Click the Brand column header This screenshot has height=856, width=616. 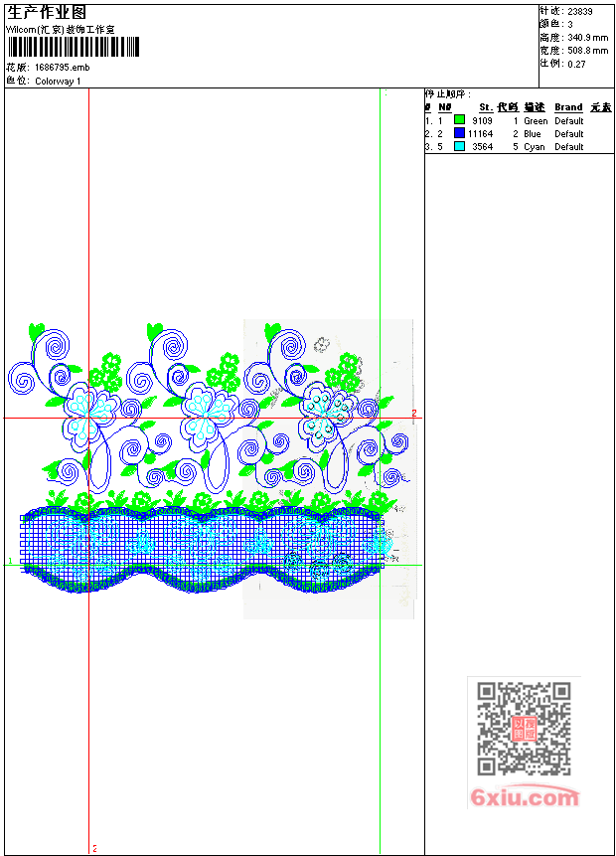568,107
